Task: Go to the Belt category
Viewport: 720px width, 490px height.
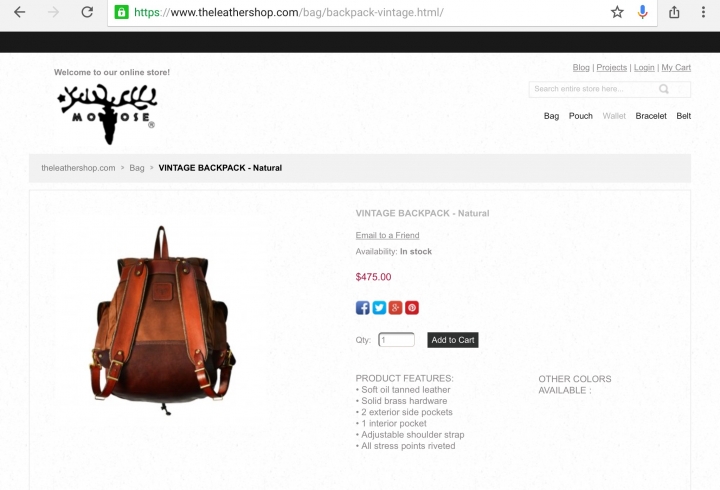Action: click(683, 116)
